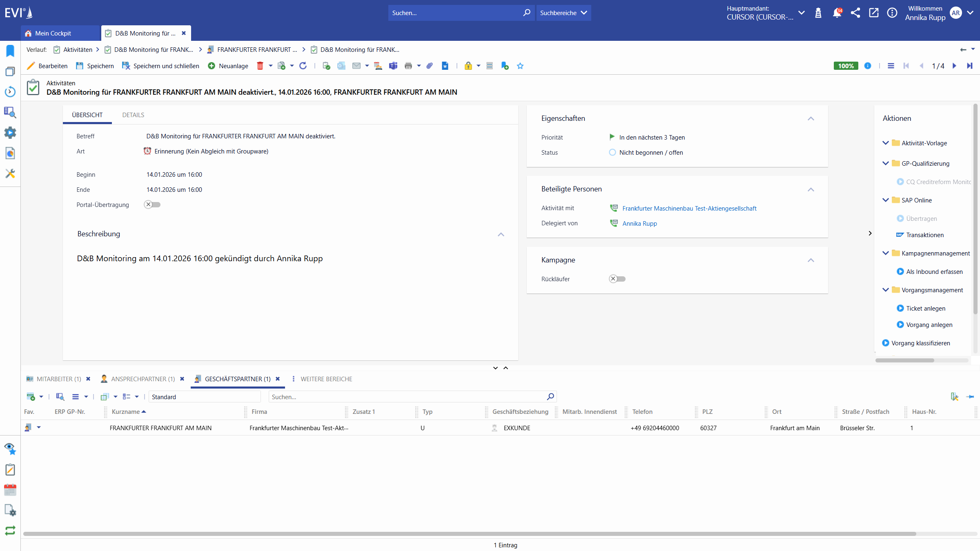Open the history (clock) icon in the sidebar
The width and height of the screenshot is (980, 551).
point(10,92)
